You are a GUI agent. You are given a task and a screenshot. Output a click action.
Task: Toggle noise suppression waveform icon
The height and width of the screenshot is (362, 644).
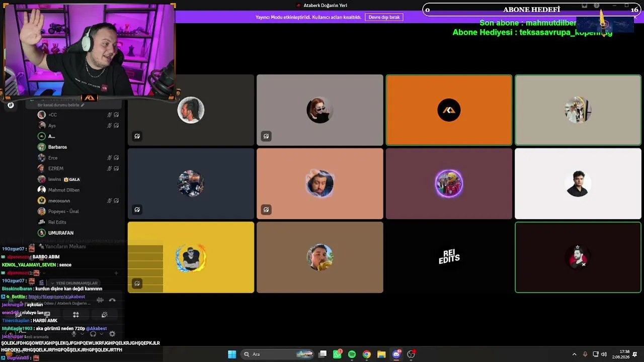(100, 300)
